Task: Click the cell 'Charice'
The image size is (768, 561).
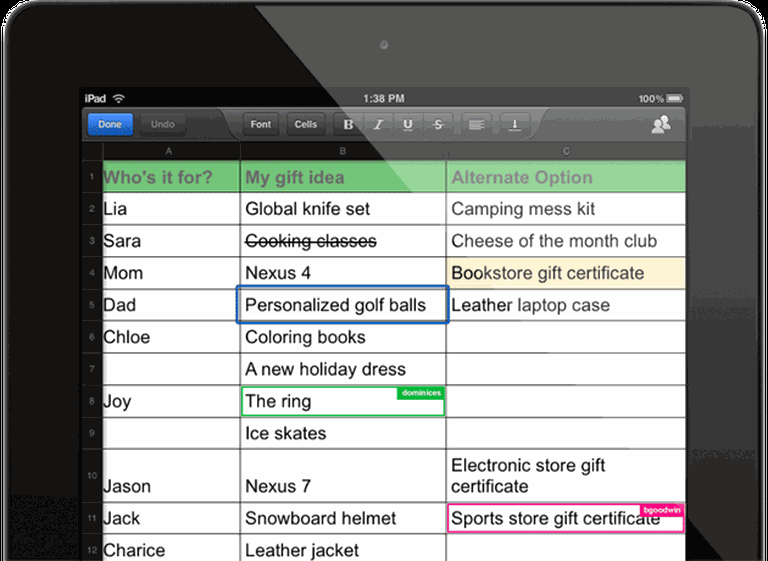Action: point(171,548)
